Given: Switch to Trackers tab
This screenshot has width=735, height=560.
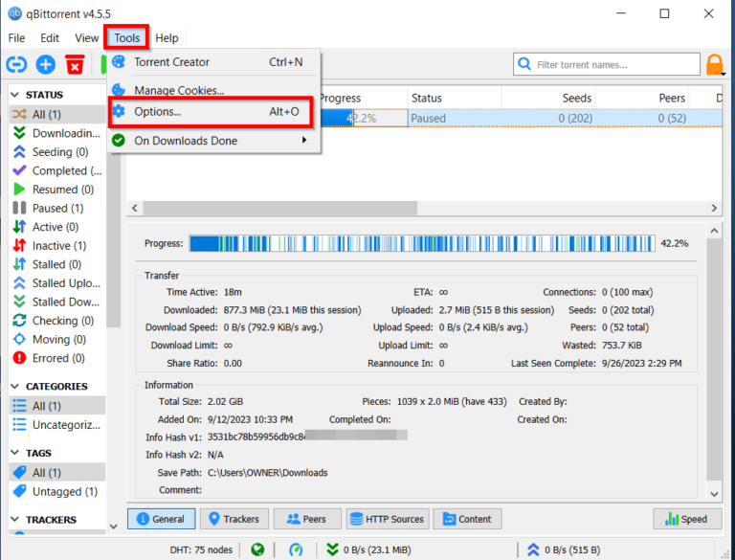Looking at the screenshot, I should click(x=234, y=519).
